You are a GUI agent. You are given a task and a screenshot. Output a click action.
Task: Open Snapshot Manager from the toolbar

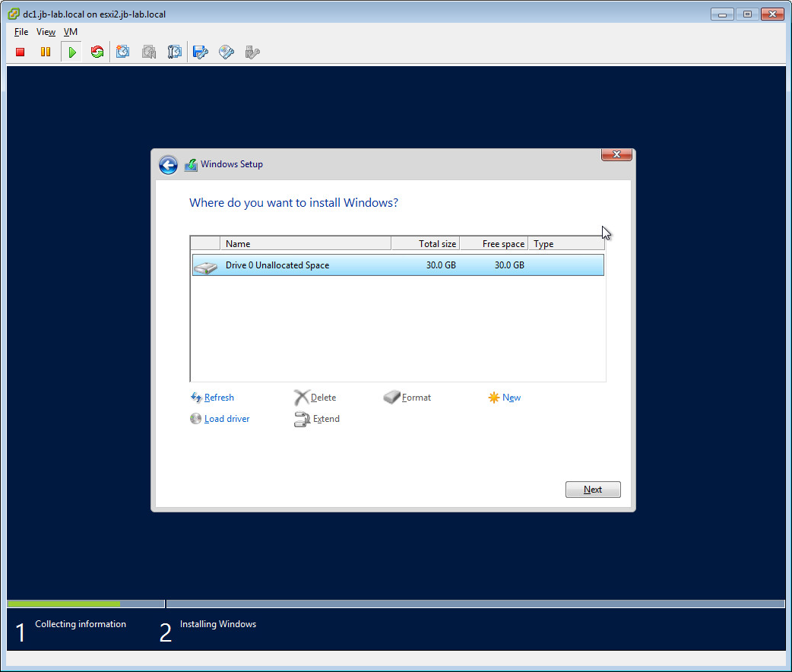point(174,52)
